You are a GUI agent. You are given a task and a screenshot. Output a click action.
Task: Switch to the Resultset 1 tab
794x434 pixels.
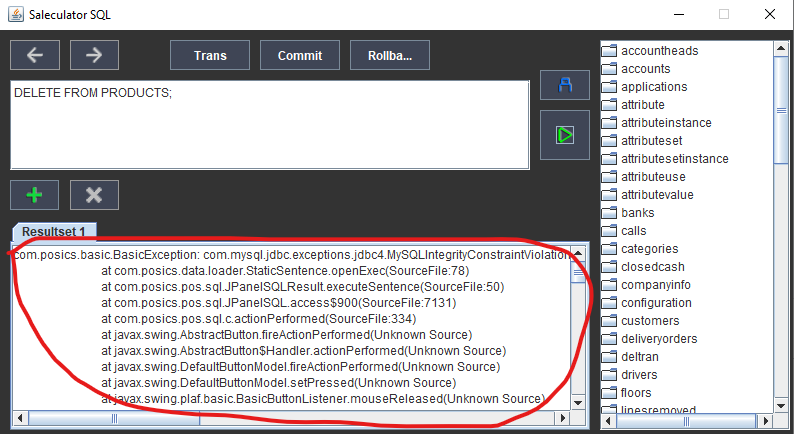click(x=54, y=231)
